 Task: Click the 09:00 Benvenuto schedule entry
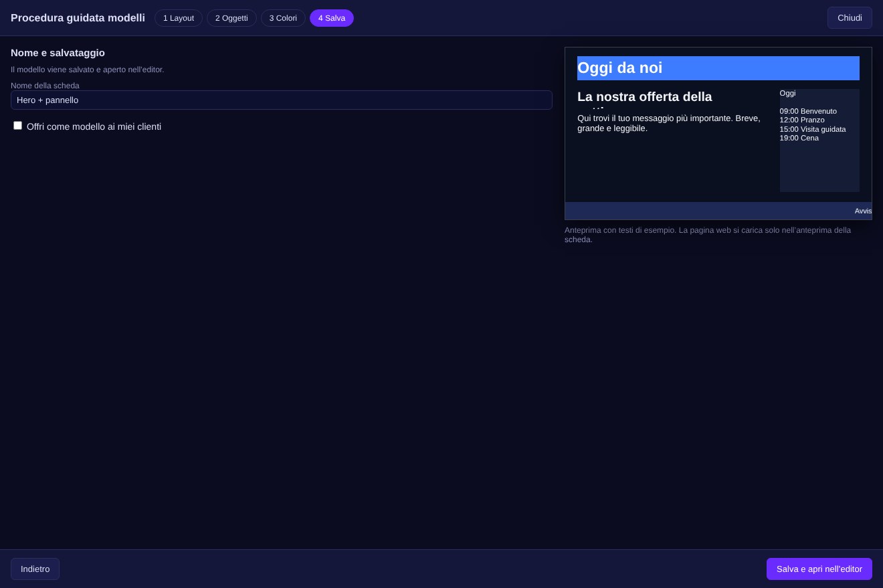pos(808,111)
